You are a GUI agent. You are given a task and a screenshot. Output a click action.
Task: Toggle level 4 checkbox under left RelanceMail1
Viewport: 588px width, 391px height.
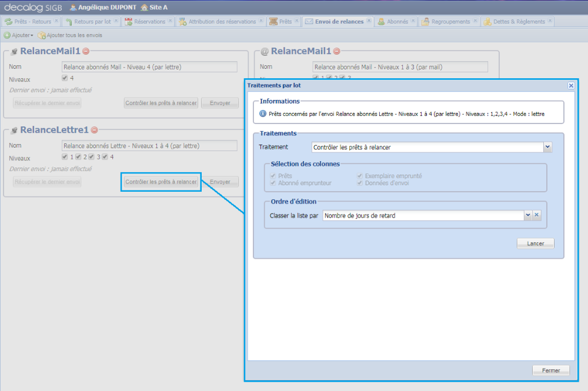click(x=65, y=78)
